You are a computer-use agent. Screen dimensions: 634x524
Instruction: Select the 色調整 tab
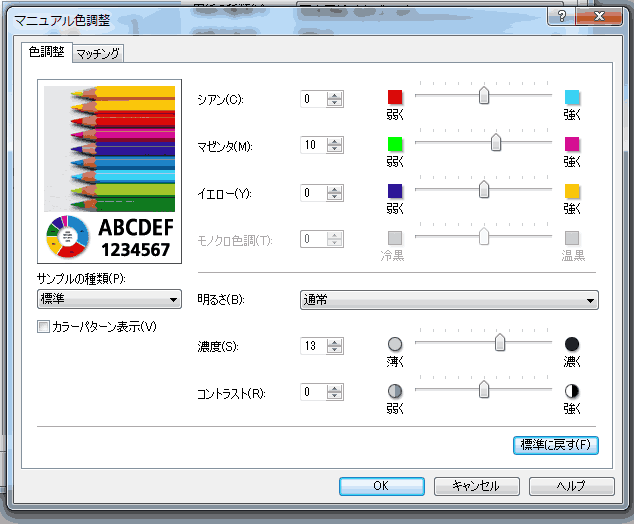pos(46,52)
